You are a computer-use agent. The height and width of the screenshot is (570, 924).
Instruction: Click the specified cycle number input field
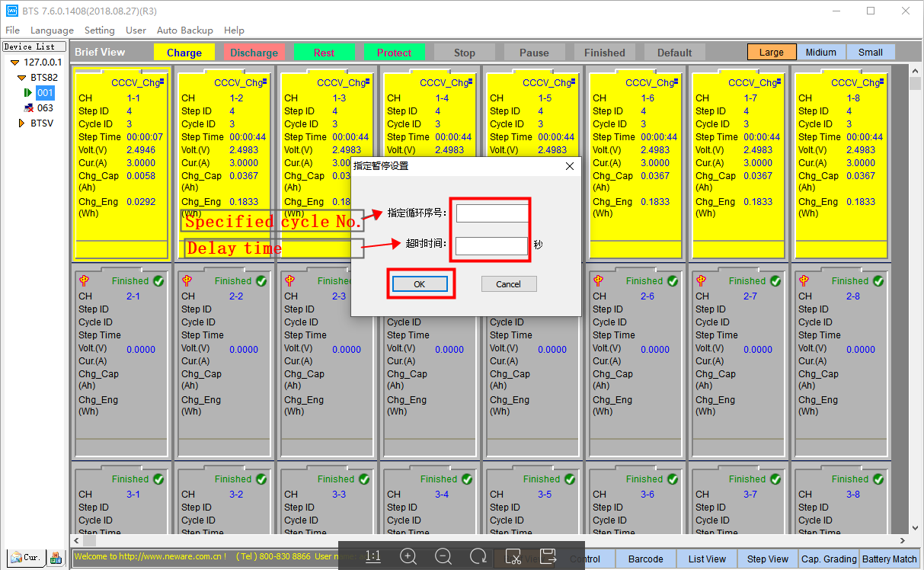pyautogui.click(x=492, y=213)
